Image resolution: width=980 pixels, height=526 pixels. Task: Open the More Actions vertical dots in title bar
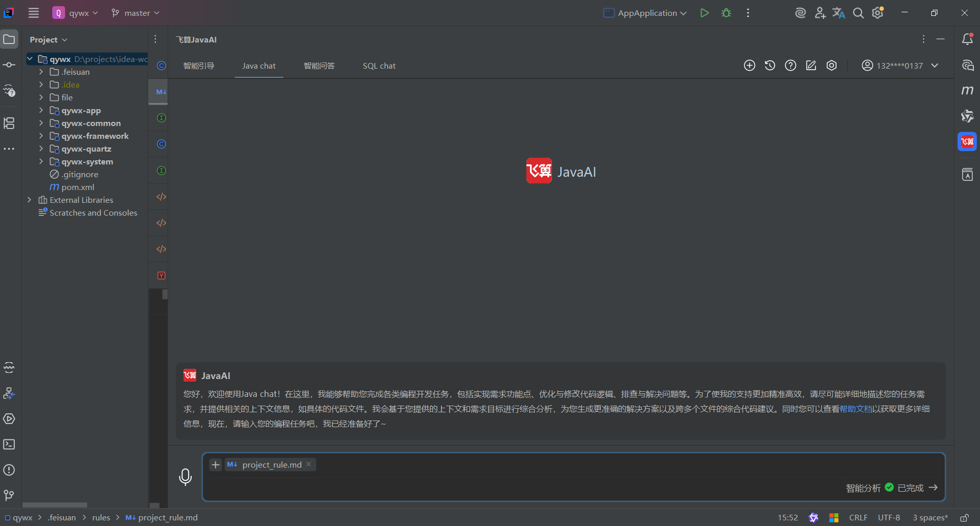click(x=748, y=13)
